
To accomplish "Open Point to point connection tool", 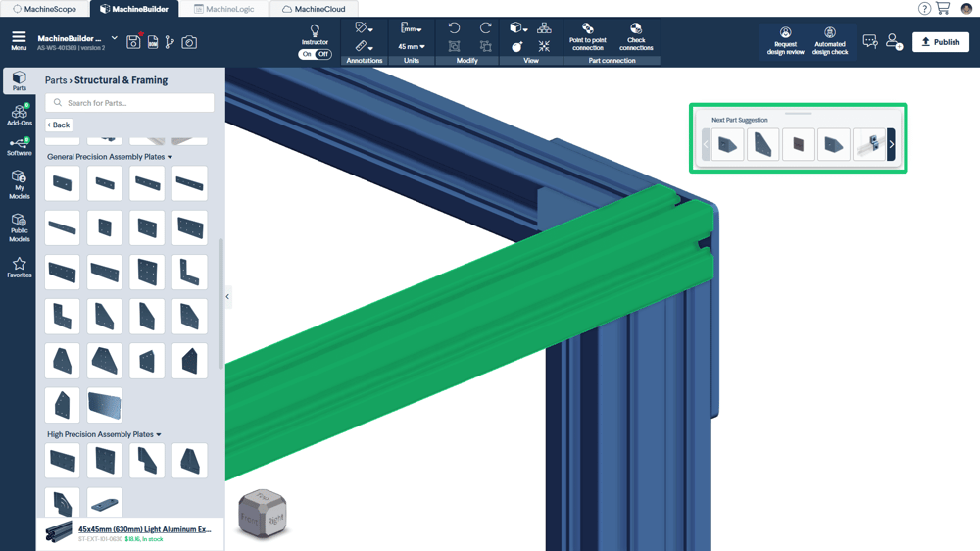I will click(x=587, y=37).
